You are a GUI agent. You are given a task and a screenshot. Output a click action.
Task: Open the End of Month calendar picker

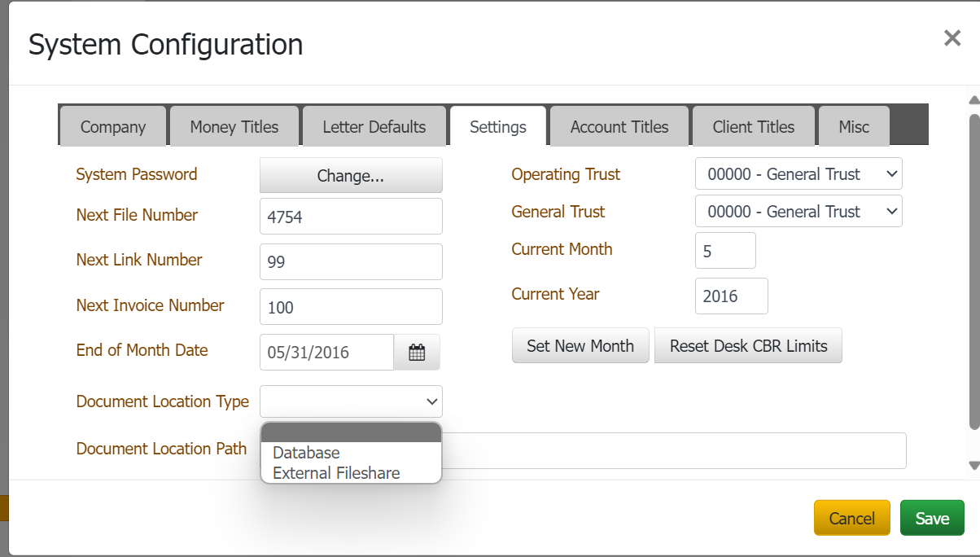click(417, 353)
